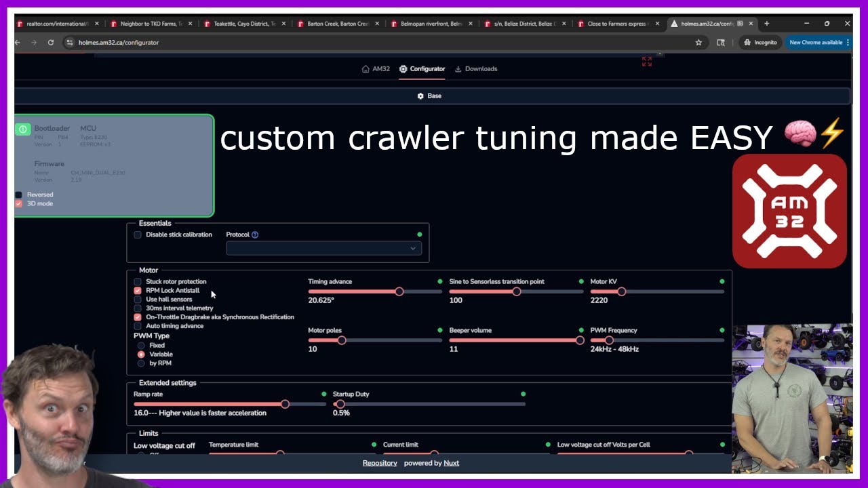The height and width of the screenshot is (488, 868).
Task: Enable Use hall sensors checkbox
Action: click(x=138, y=299)
